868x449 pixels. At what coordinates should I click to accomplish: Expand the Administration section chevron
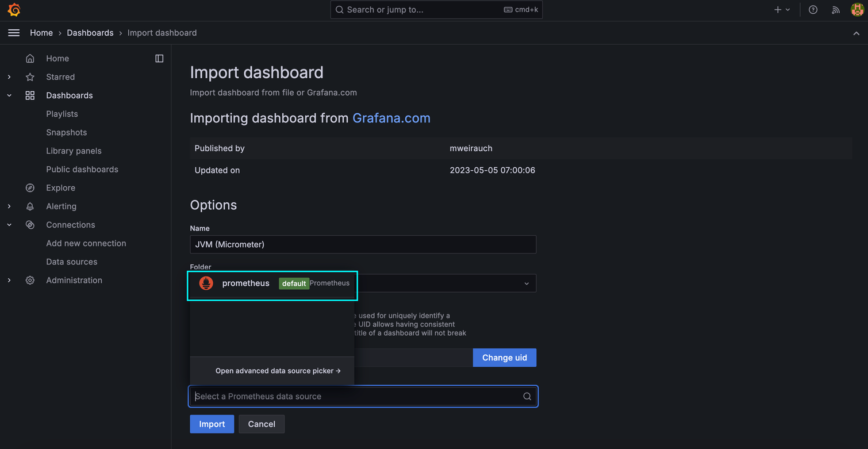click(9, 281)
